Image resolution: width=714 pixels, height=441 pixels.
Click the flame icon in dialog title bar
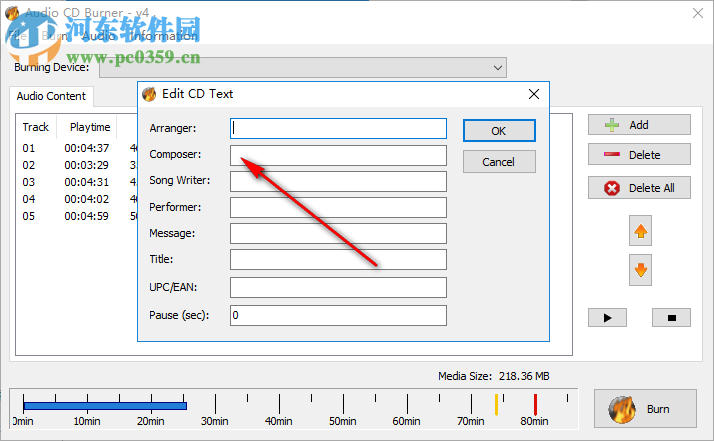click(149, 94)
